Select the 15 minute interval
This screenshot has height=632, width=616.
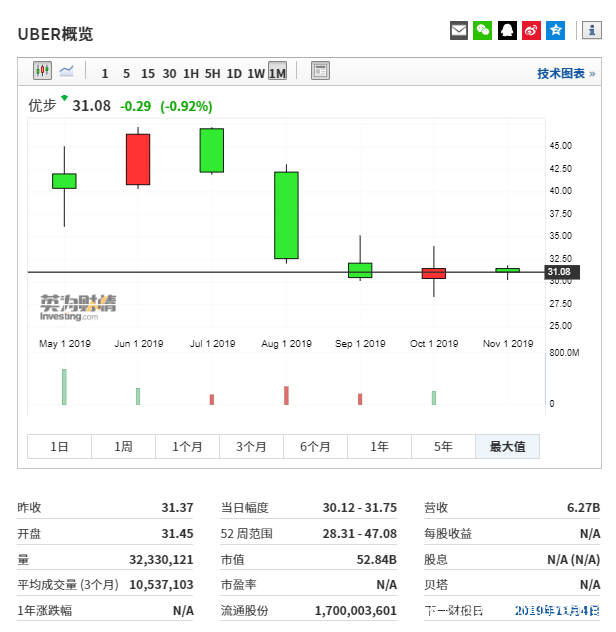(x=148, y=74)
